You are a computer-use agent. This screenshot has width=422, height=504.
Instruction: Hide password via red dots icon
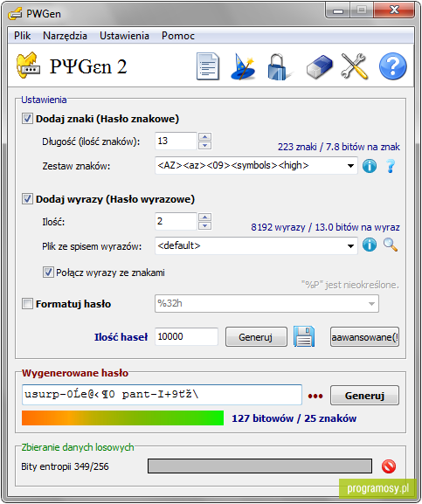click(x=315, y=396)
